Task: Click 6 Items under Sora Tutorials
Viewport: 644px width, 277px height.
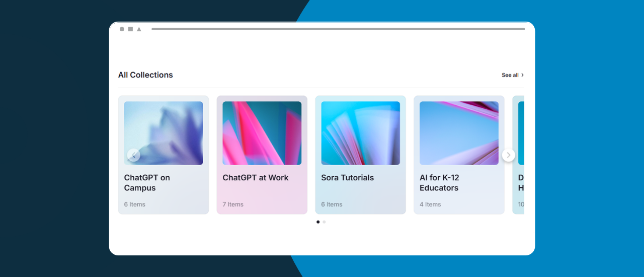Action: pyautogui.click(x=332, y=204)
